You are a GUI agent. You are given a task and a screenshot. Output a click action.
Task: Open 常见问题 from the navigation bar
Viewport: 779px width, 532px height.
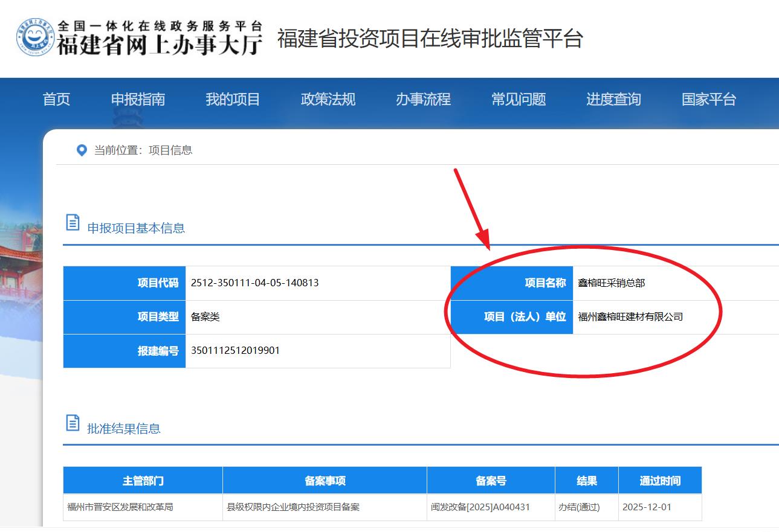point(519,99)
